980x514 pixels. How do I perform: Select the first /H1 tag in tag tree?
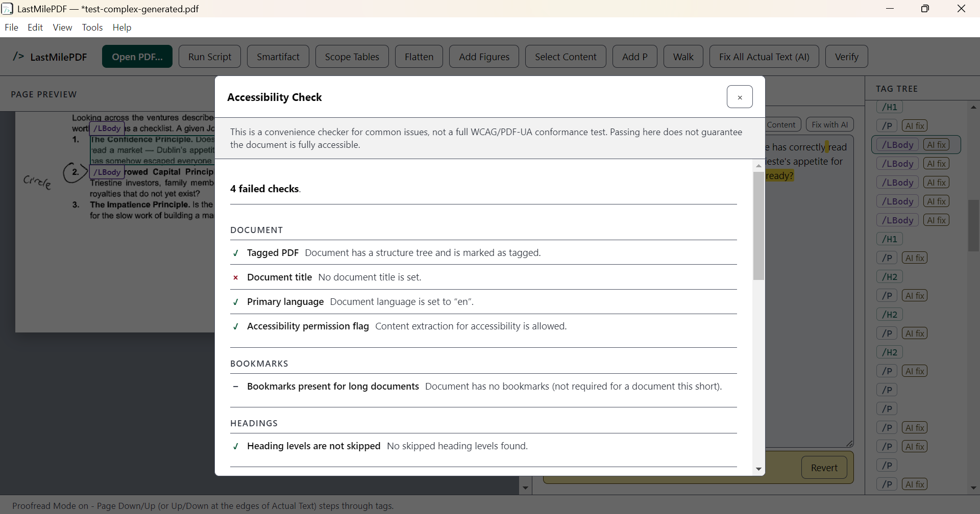coord(890,107)
